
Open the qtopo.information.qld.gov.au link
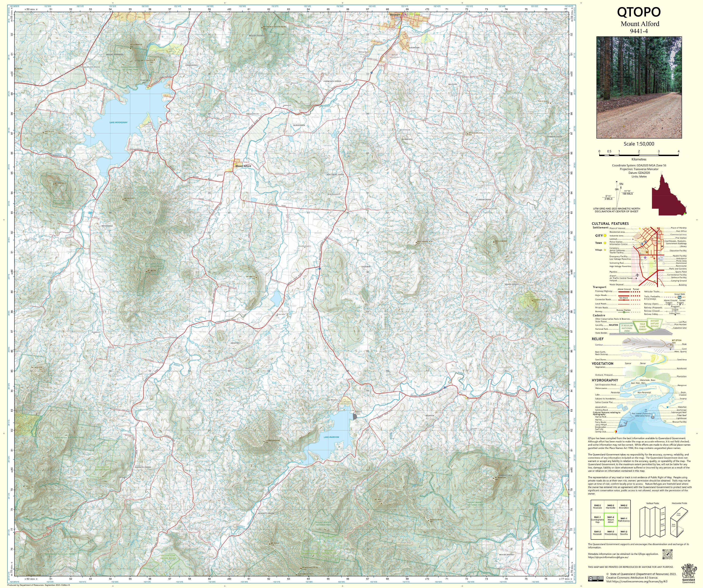tap(608, 557)
